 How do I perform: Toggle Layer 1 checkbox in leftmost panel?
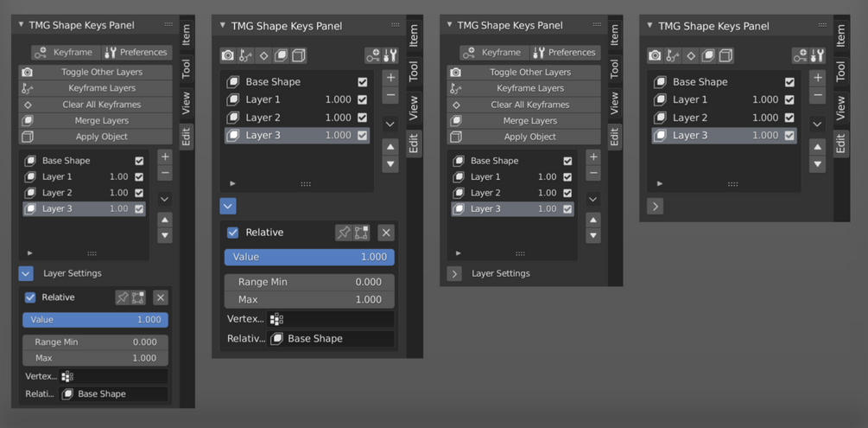(x=139, y=177)
